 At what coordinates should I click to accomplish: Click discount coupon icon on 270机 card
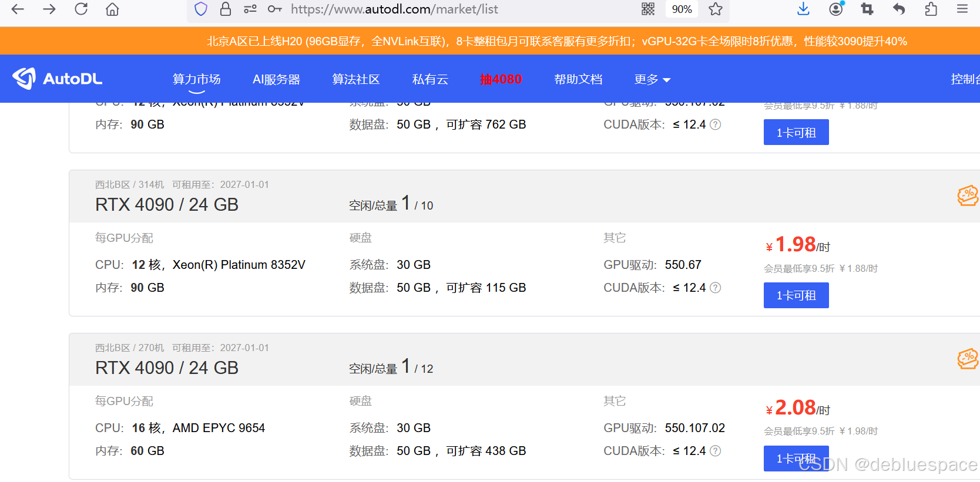click(x=968, y=359)
